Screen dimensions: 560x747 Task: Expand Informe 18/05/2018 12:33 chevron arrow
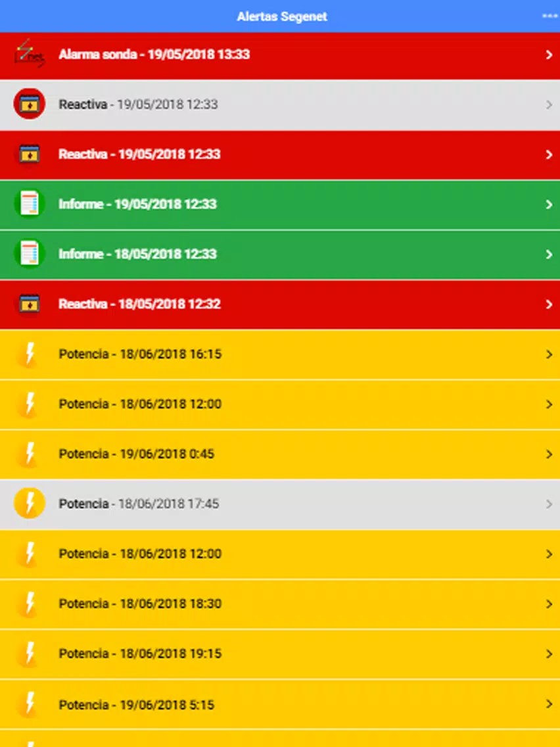(x=549, y=254)
